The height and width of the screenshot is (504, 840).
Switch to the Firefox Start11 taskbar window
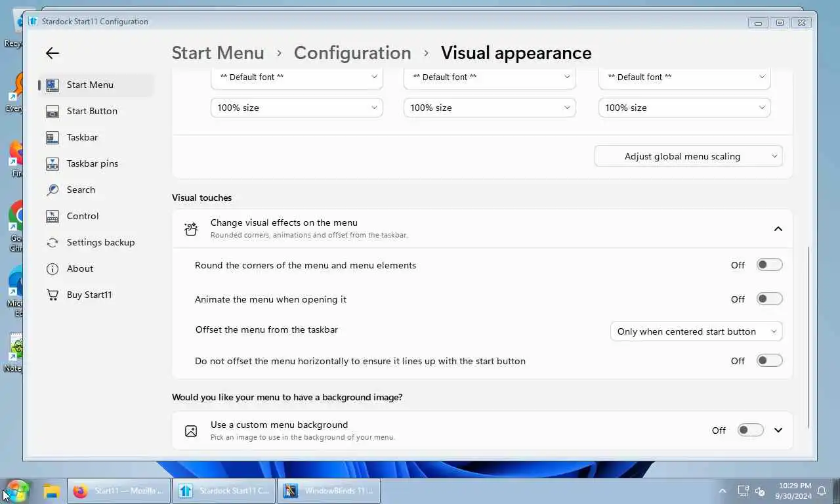(x=119, y=491)
